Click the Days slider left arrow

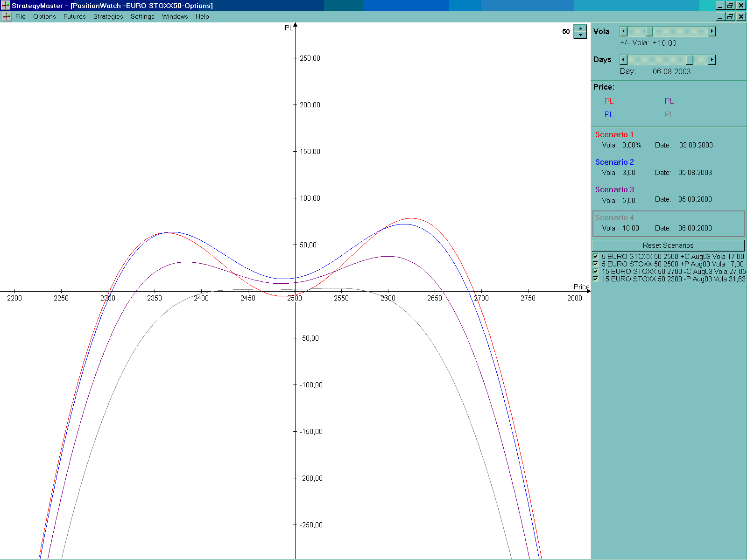coord(623,60)
